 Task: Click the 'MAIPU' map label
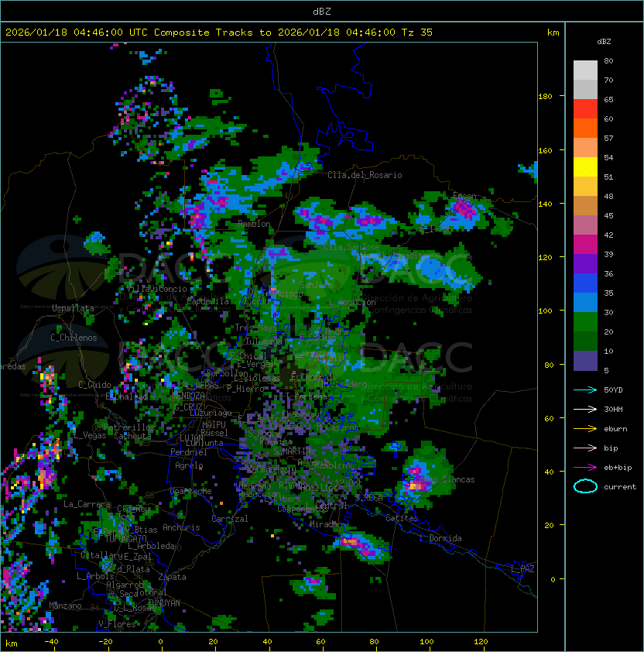pos(214,424)
